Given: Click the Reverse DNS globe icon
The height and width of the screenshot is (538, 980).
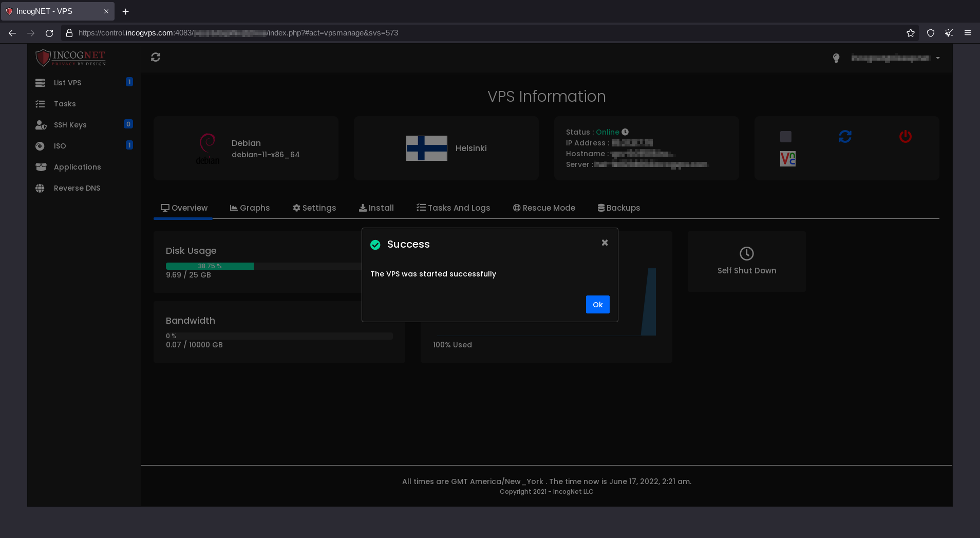Looking at the screenshot, I should tap(40, 188).
